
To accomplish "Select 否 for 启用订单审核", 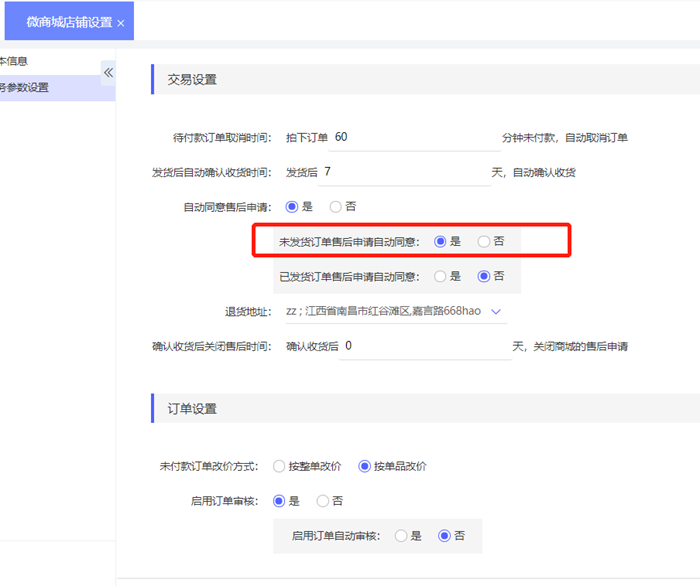I will coord(322,500).
